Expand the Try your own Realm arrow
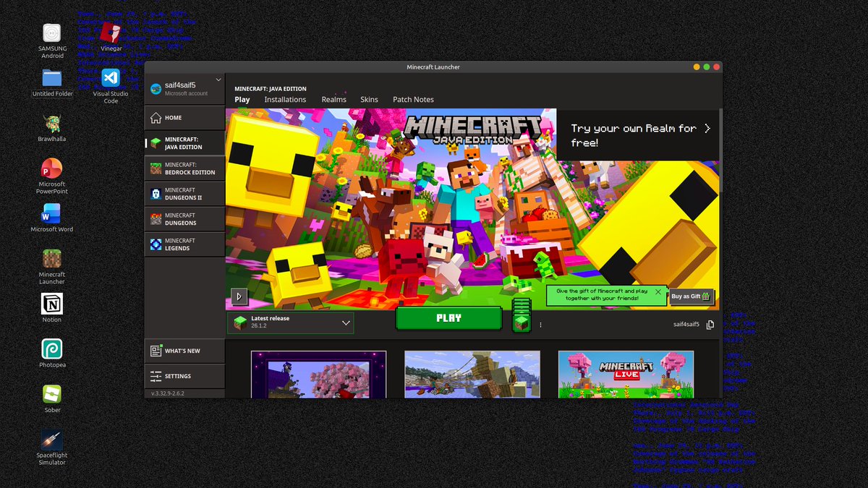This screenshot has width=868, height=488. (x=707, y=129)
